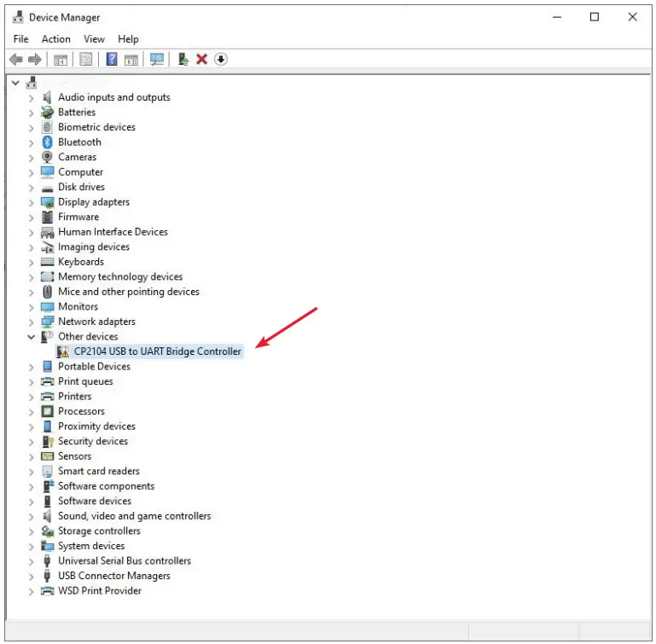Click the Device Manager title bar icon
The height and width of the screenshot is (644, 656).
[18, 17]
